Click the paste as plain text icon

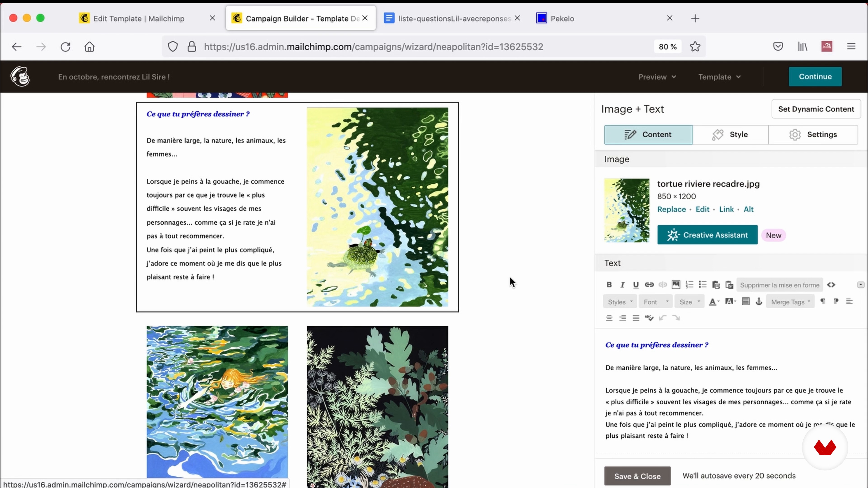tap(716, 285)
